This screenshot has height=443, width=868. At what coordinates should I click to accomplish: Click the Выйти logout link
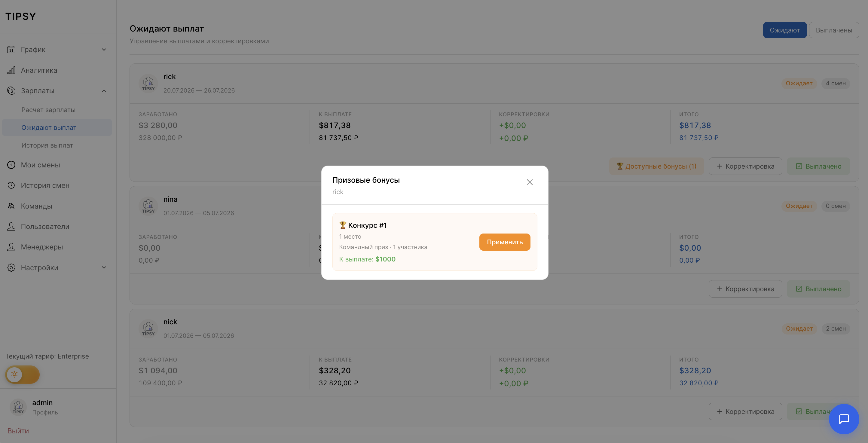coord(18,431)
